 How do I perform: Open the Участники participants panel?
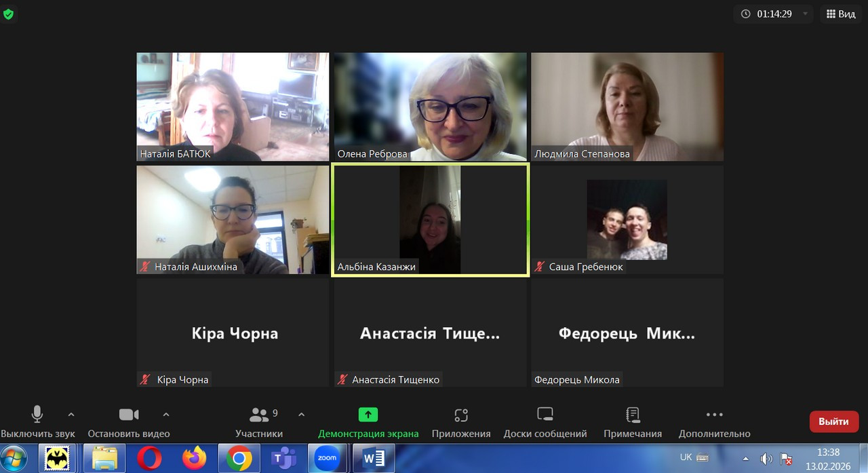click(259, 421)
